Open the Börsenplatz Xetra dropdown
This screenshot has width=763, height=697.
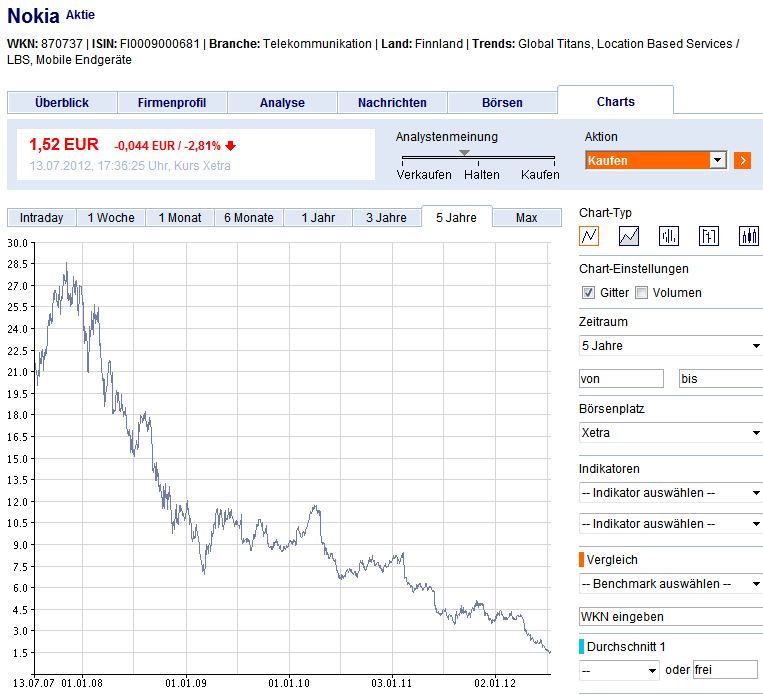click(x=671, y=433)
